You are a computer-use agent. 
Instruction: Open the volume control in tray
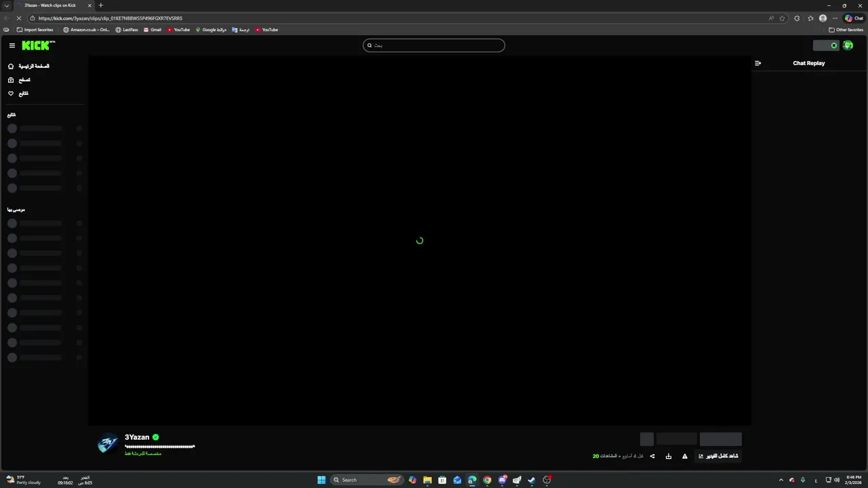pyautogui.click(x=837, y=480)
